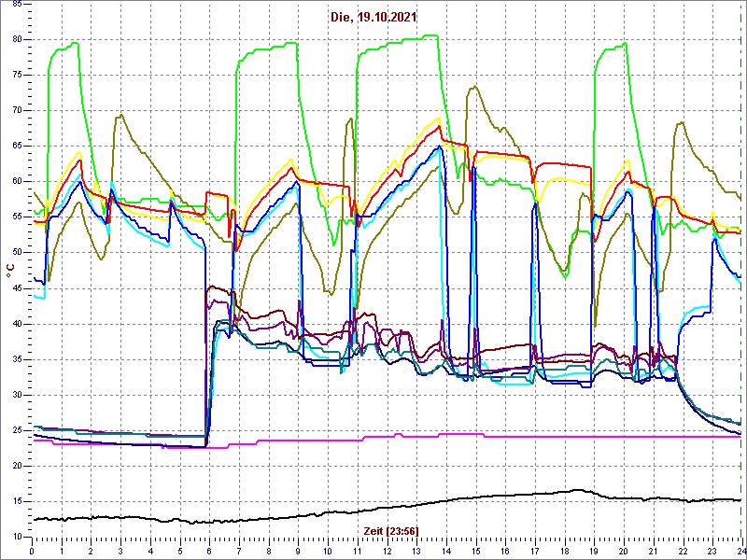
Task: Click the 80 label on the temperature axis
Action: tap(16, 39)
